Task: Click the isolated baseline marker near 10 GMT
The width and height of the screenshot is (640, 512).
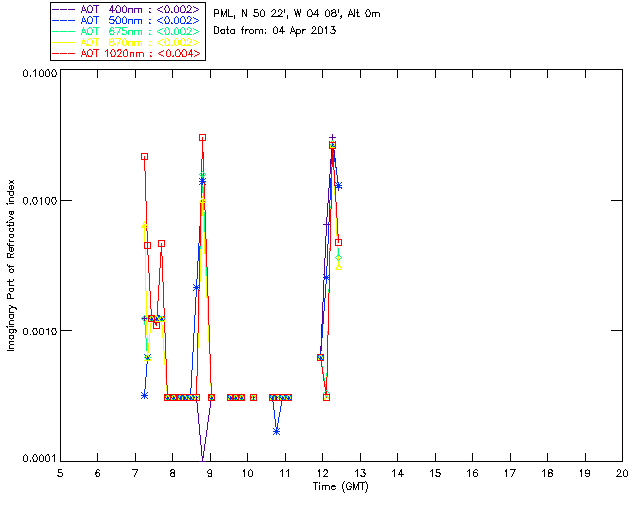Action: pos(253,397)
